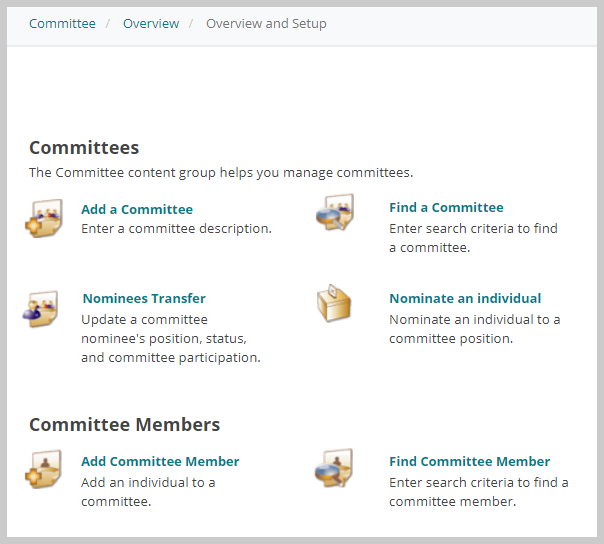The height and width of the screenshot is (544, 604).
Task: Click the Find Committee Member icon
Action: [x=334, y=468]
